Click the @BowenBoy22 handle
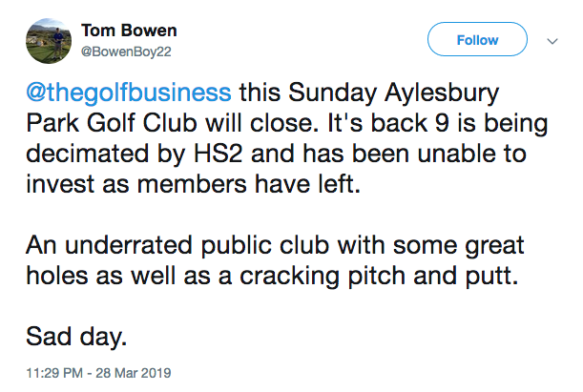The height and width of the screenshot is (392, 583). point(130,52)
